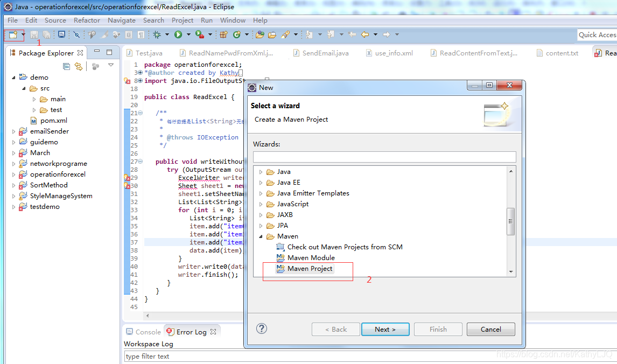The width and height of the screenshot is (617, 364).
Task: Click the green Run button icon
Action: (x=178, y=34)
